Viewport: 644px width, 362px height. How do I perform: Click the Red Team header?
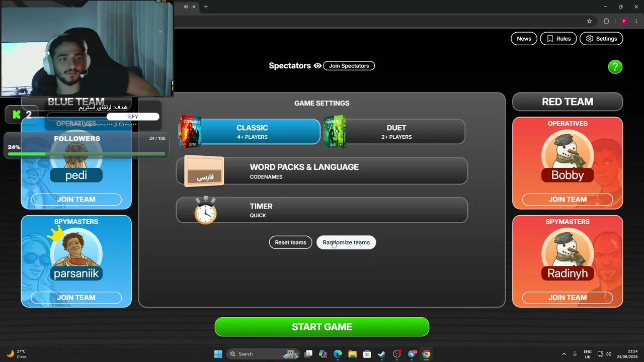(568, 102)
